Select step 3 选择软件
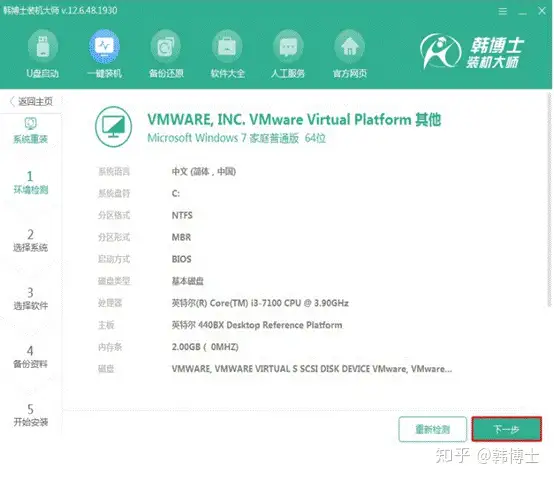The width and height of the screenshot is (554, 479). click(x=30, y=298)
